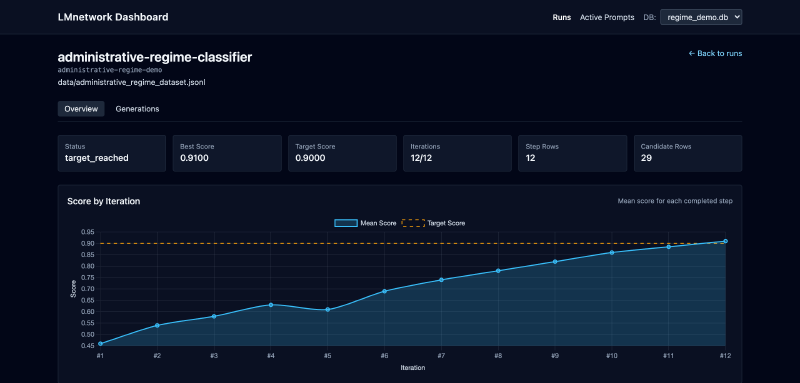Click the Best Score card
This screenshot has height=383, width=800.
(x=227, y=153)
